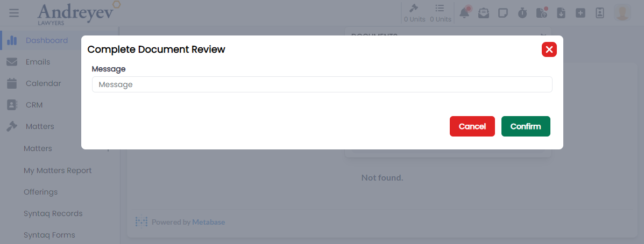Screen dimensions: 644x244
Task: Open Emails in the sidebar
Action: (38, 62)
